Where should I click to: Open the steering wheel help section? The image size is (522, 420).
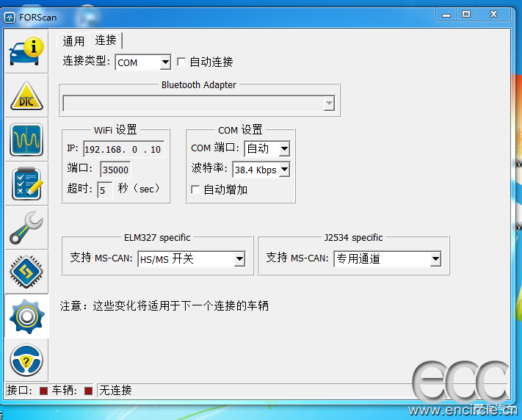coord(26,361)
